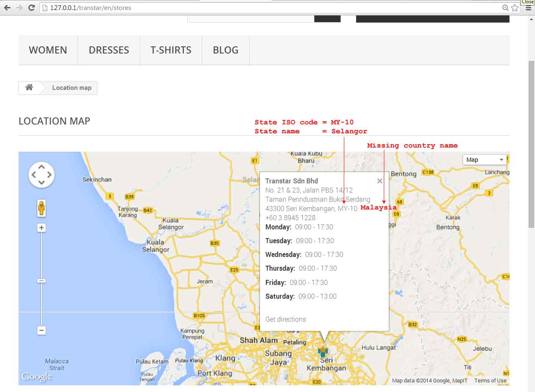Image resolution: width=535 pixels, height=392 pixels.
Task: Click the browser forward arrow
Action: (x=19, y=8)
